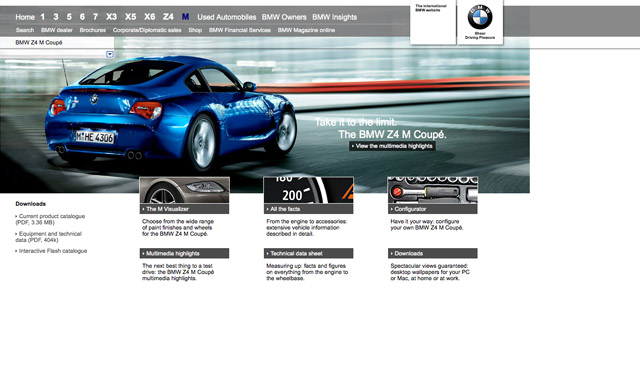Go to the Z4 model menu
The image size is (640, 378).
tap(168, 17)
